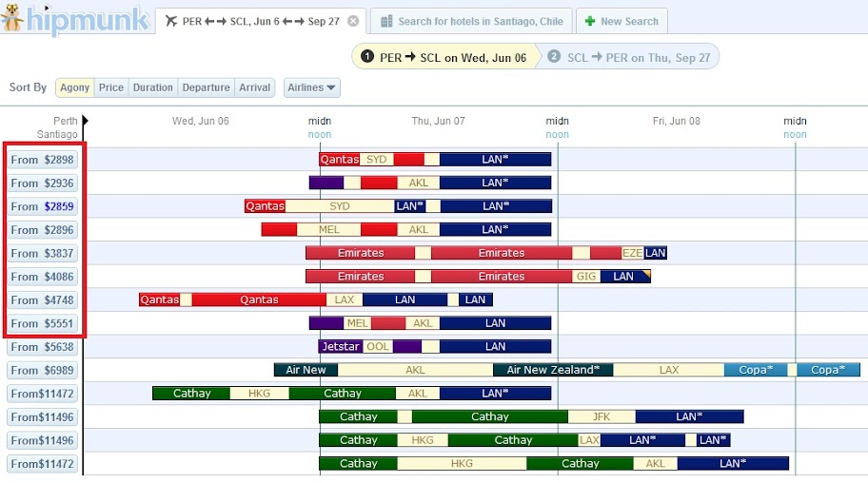This screenshot has width=868, height=483.
Task: Click the Fri, Jun 08 date header
Action: tap(677, 121)
